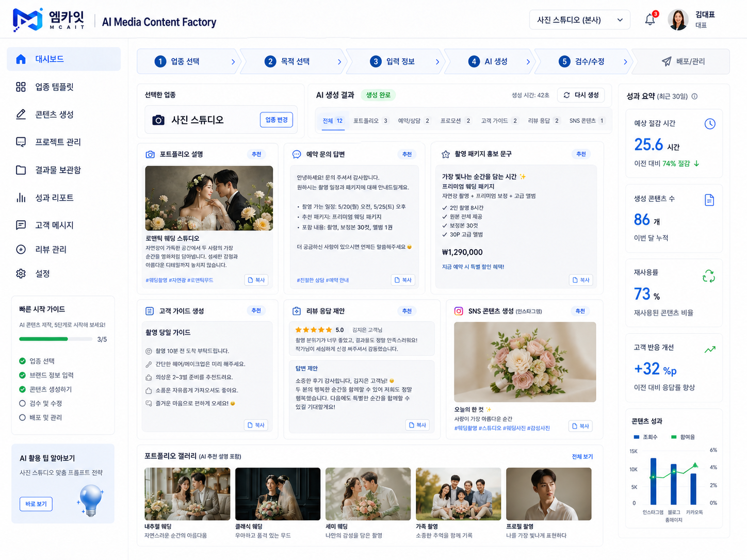Click the 다시 생성 button

tap(581, 95)
